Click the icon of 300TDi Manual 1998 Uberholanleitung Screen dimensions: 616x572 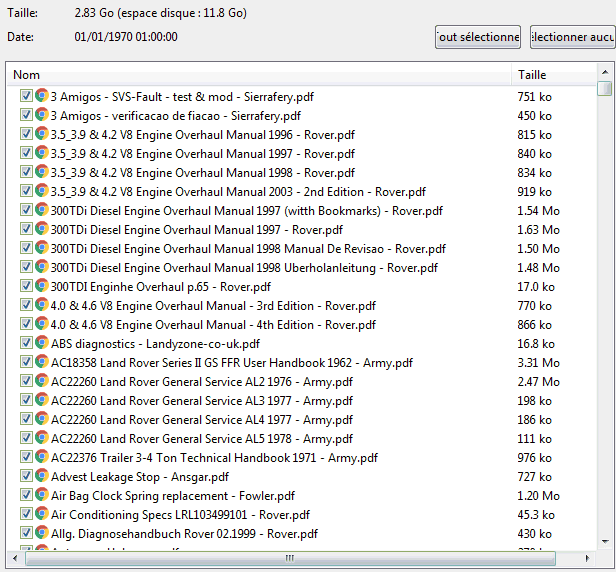tap(42, 267)
